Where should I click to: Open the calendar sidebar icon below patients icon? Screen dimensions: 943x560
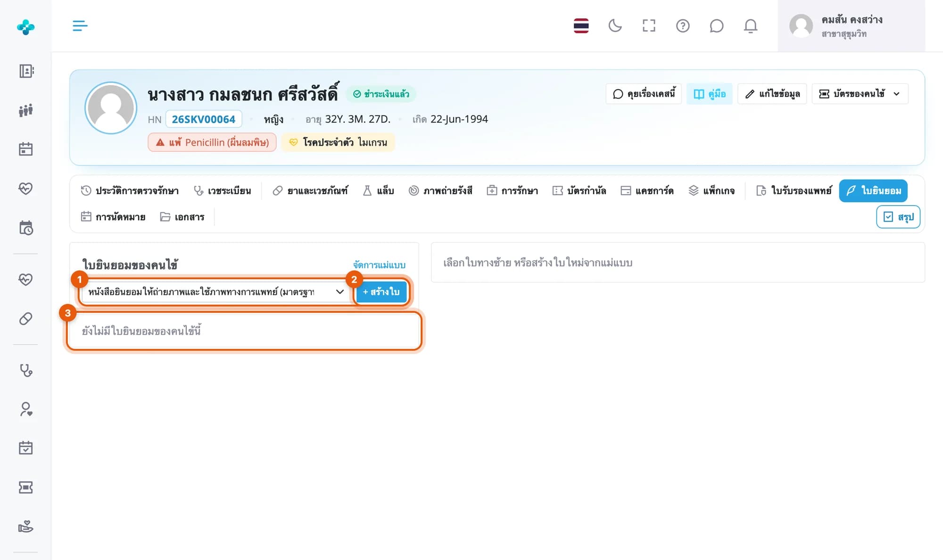click(x=25, y=149)
